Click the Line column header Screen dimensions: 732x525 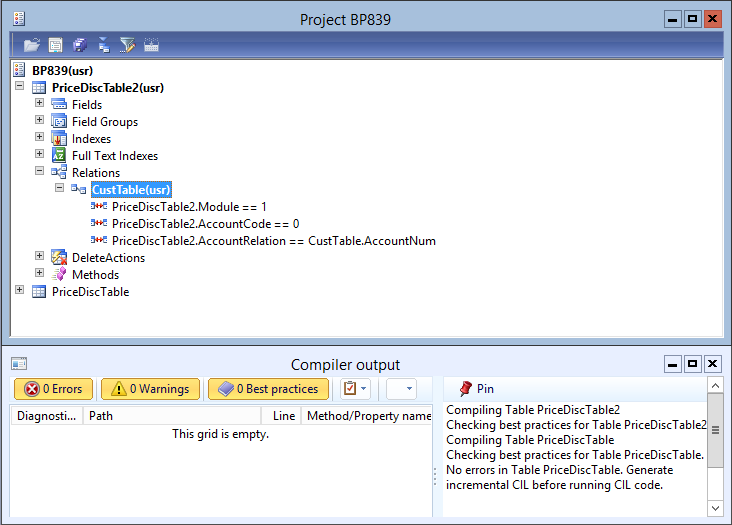[283, 416]
